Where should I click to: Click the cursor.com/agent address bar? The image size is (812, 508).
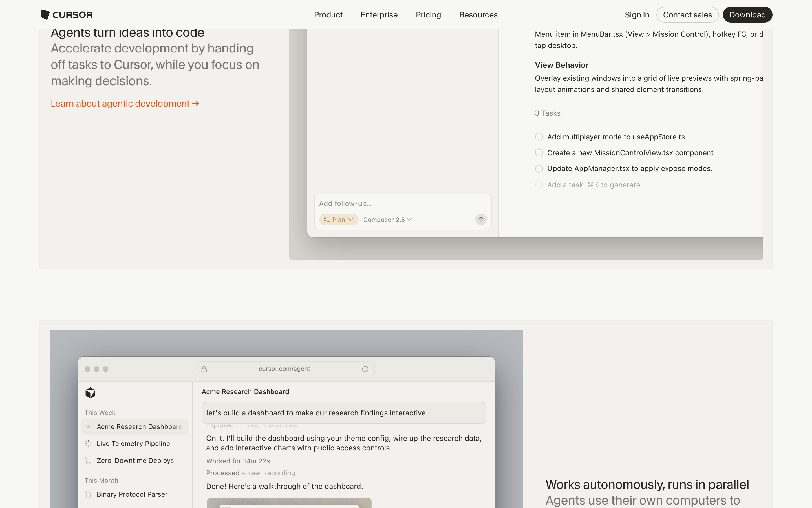(x=284, y=369)
